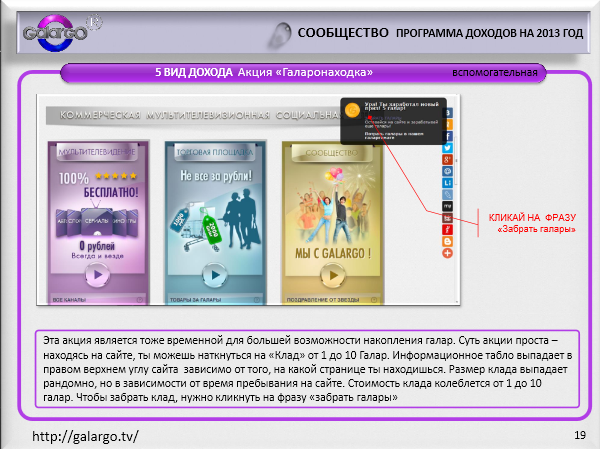Share via the LinkedIn icon
This screenshot has height=449, width=600.
pyautogui.click(x=448, y=183)
